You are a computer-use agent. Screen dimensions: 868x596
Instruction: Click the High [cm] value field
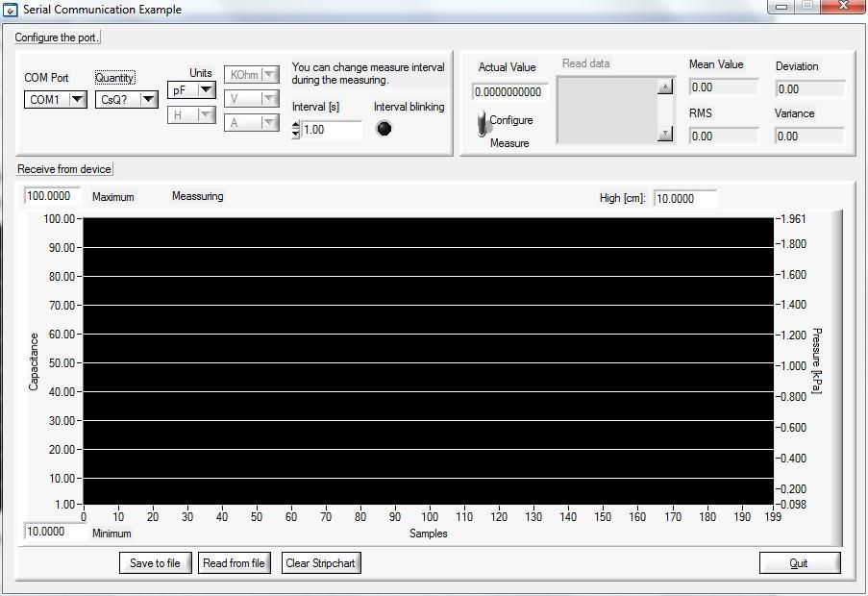(x=684, y=199)
